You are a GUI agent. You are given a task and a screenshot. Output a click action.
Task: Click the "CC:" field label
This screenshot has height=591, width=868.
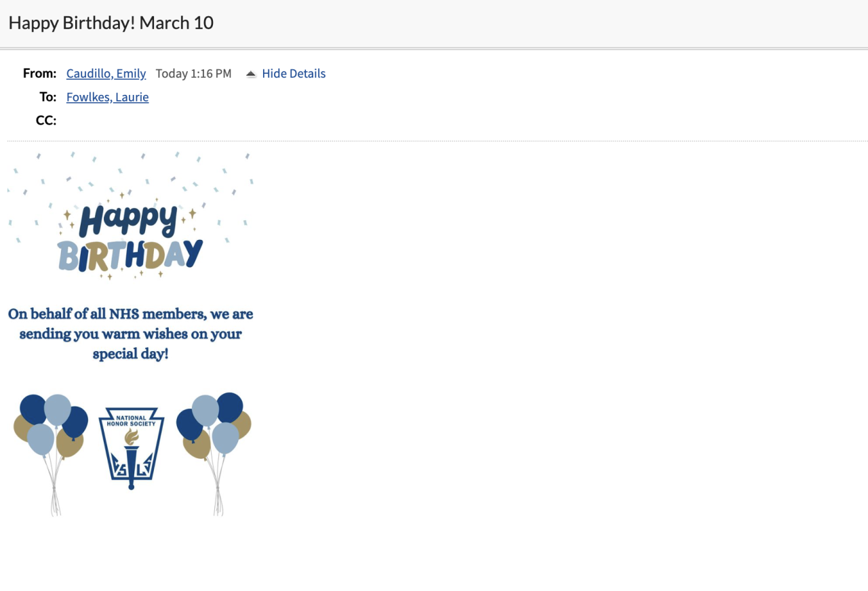(45, 121)
